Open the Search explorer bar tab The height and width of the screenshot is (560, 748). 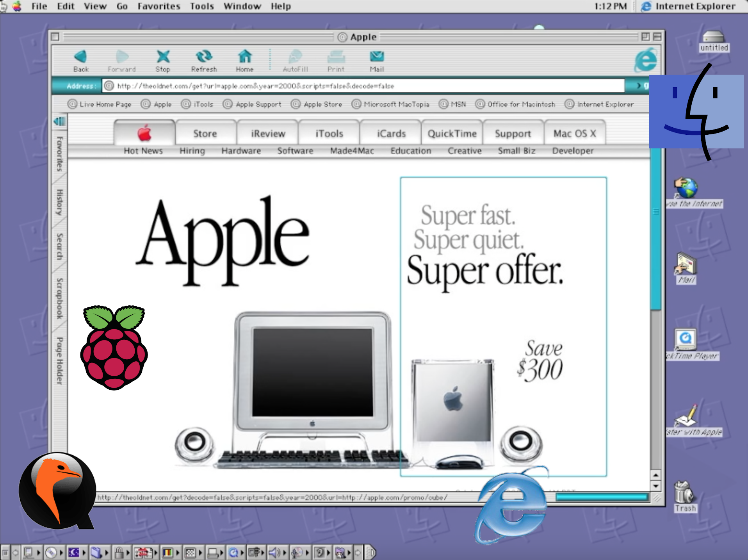pos(59,247)
